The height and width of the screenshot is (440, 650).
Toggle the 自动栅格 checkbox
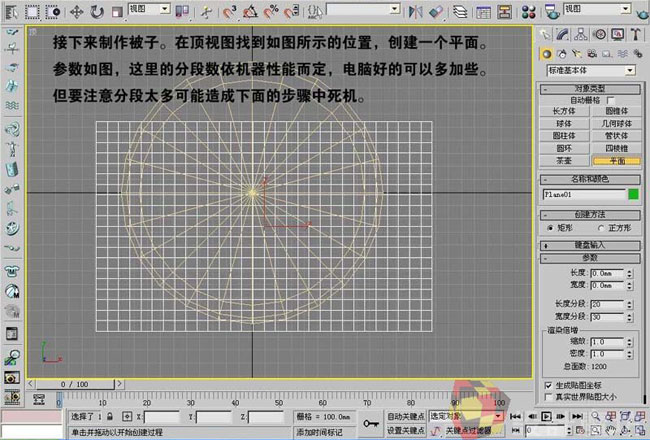610,100
